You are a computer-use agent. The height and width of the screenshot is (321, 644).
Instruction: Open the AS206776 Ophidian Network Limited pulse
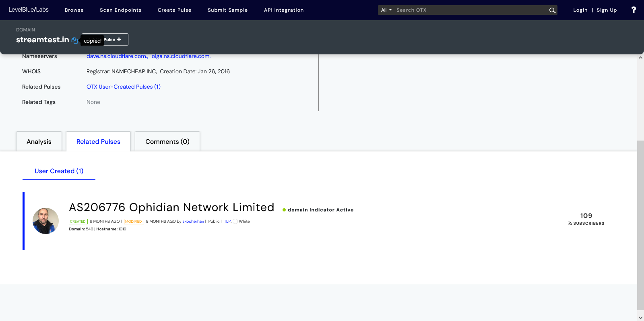[171, 207]
